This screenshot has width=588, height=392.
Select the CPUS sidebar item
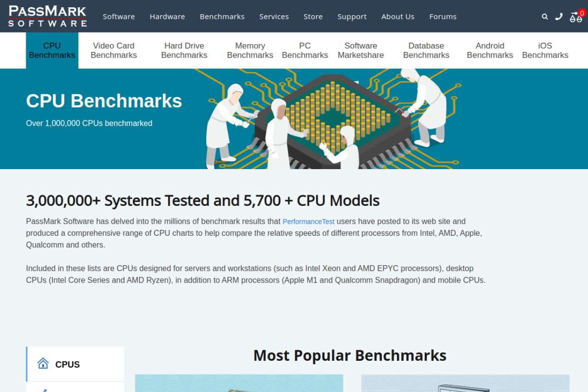click(75, 364)
